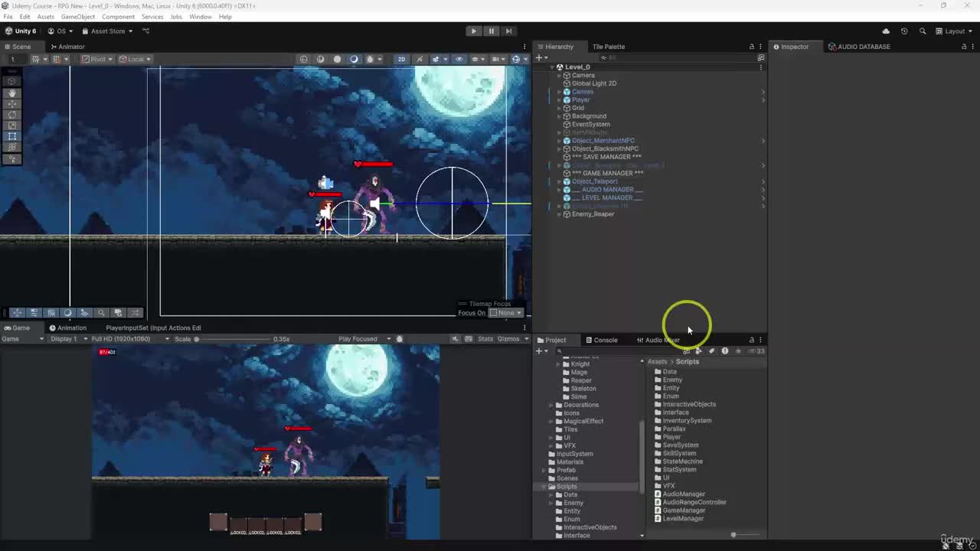Select the Rotate tool in Scene tools

pyautogui.click(x=11, y=114)
